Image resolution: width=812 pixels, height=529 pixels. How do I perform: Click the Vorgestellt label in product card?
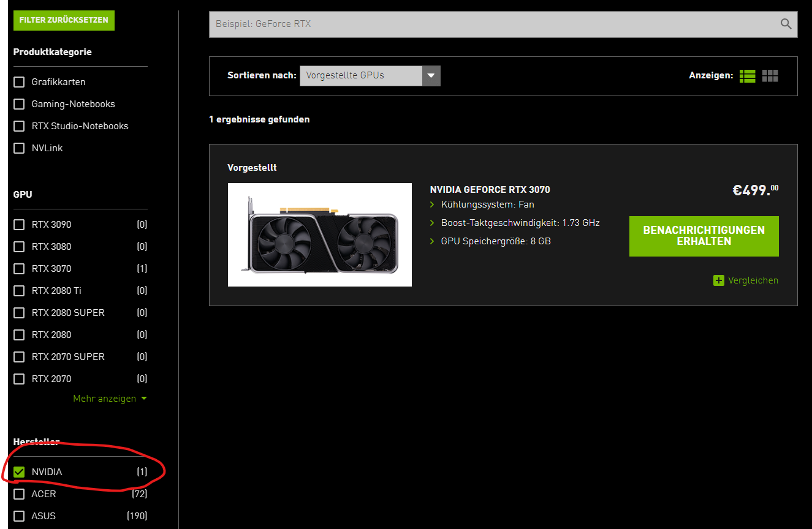(x=252, y=168)
